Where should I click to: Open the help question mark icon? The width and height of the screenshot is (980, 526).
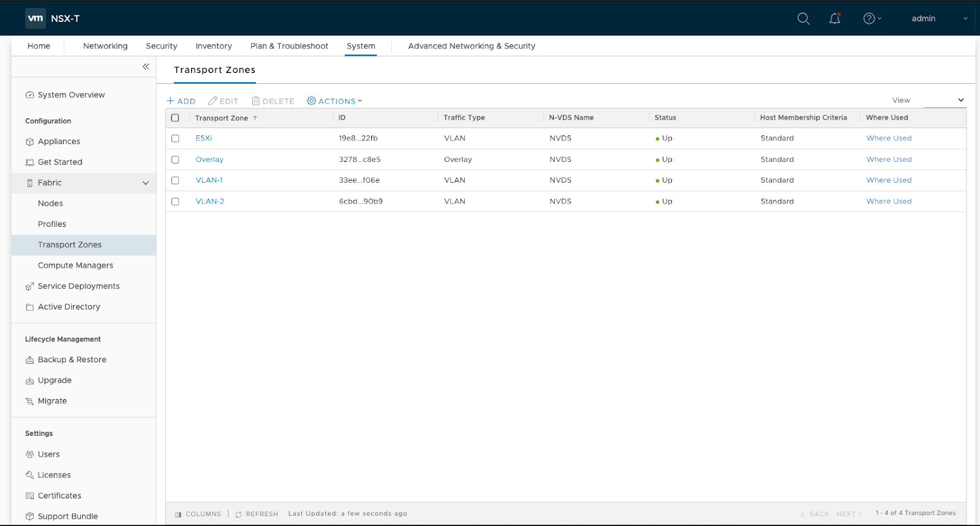tap(869, 18)
